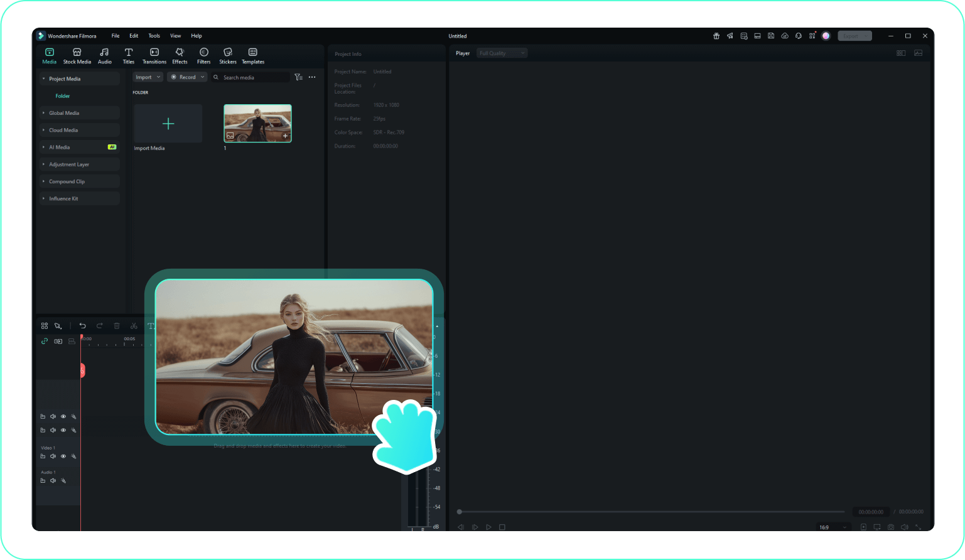Image resolution: width=965 pixels, height=560 pixels.
Task: Open the Import dropdown
Action: coord(148,77)
